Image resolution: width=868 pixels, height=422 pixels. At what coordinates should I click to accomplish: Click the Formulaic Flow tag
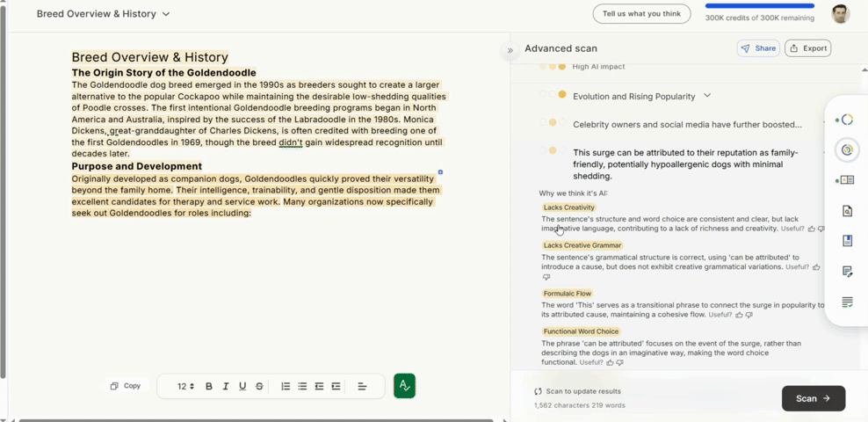click(568, 294)
